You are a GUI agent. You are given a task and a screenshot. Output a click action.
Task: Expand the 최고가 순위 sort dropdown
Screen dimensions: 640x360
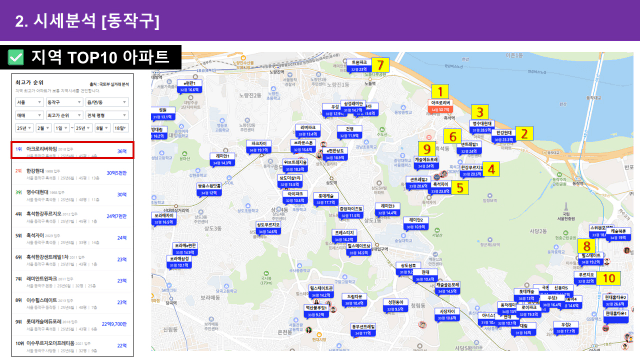64,116
